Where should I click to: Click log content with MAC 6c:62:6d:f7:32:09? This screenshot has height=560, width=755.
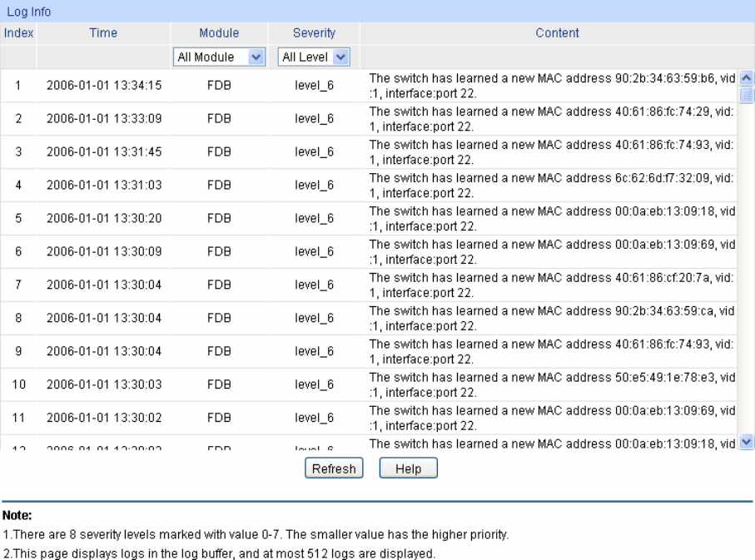(x=552, y=185)
